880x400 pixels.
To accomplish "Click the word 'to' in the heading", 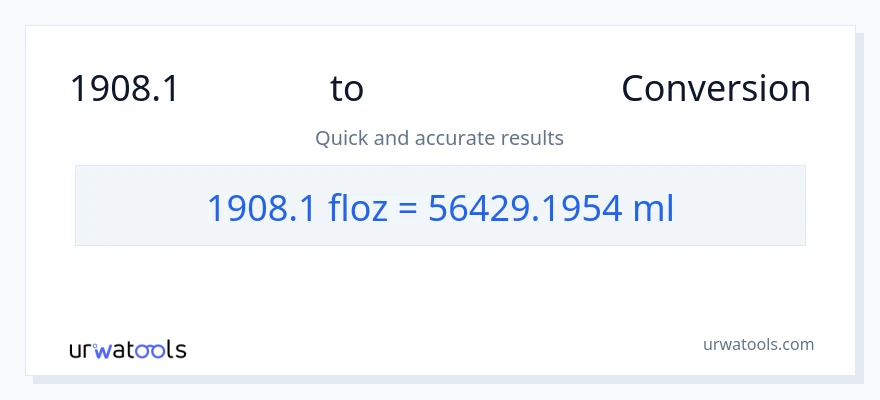I will click(x=347, y=89).
